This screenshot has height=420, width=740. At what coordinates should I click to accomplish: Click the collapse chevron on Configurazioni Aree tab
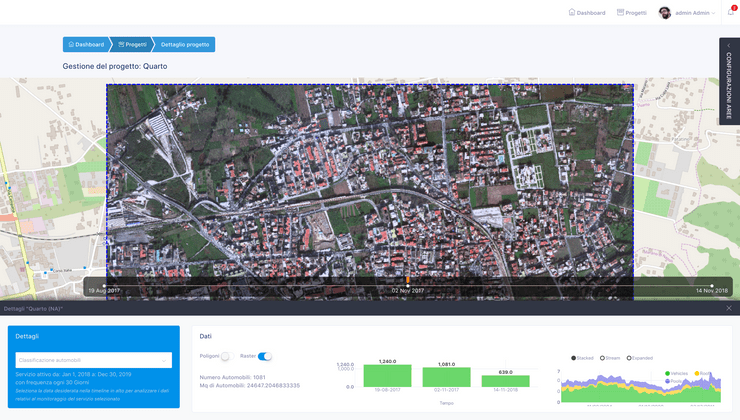(729, 45)
